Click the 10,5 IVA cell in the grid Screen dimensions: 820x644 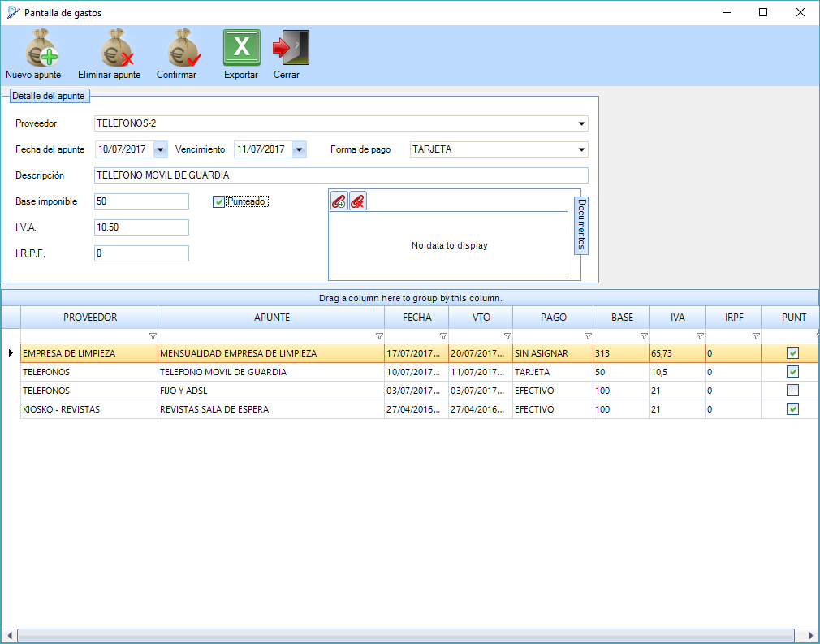[677, 372]
